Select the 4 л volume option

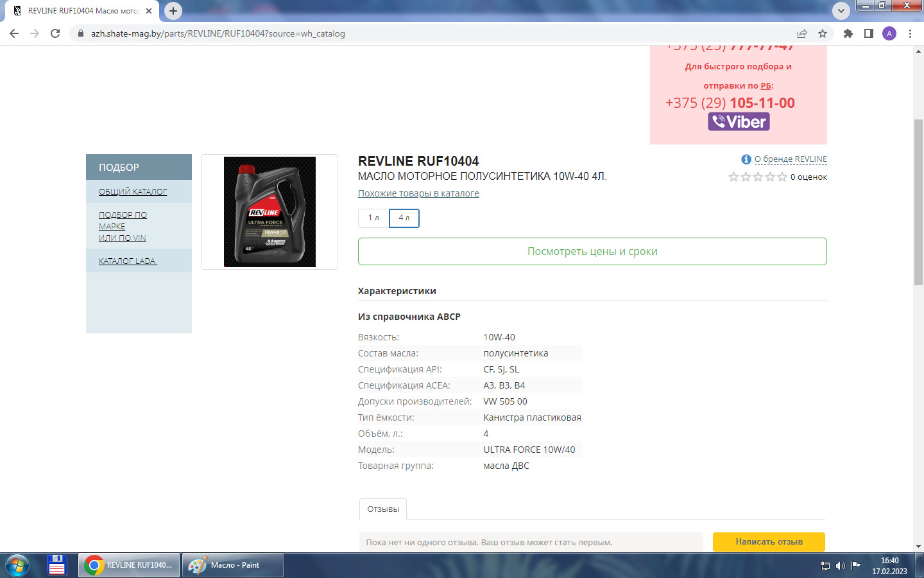404,218
